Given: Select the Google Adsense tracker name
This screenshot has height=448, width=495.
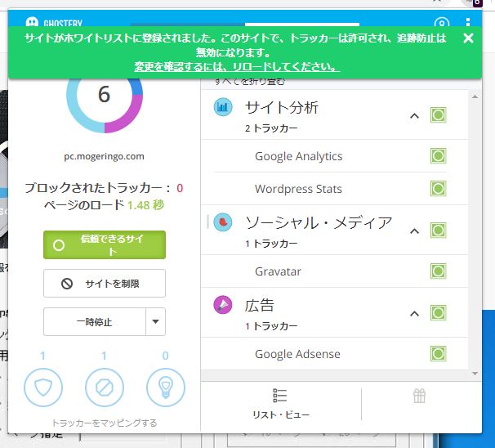Looking at the screenshot, I should pyautogui.click(x=297, y=354).
